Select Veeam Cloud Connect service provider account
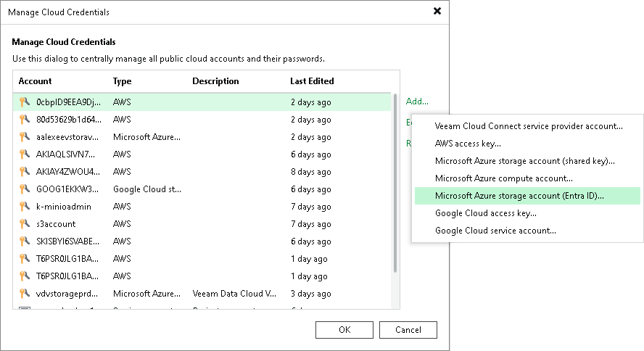Viewport: 644px width, 351px height. coord(527,126)
